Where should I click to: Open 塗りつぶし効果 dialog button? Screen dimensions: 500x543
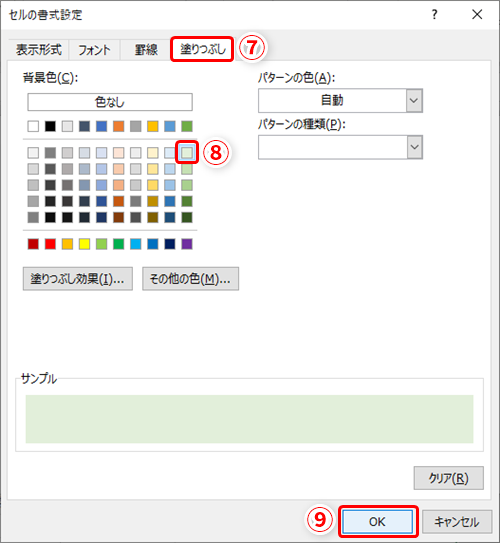click(78, 278)
